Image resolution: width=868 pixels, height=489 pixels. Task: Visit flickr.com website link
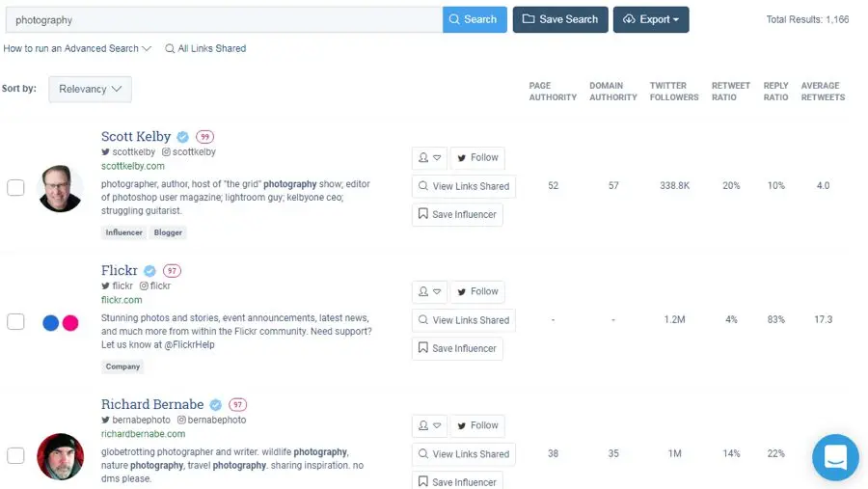[x=122, y=300]
